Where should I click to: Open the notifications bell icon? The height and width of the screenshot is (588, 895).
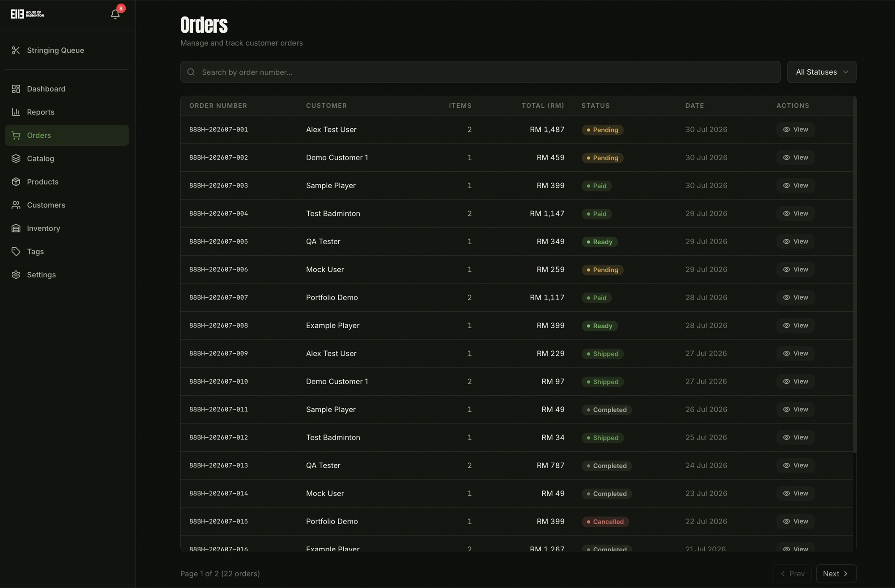point(115,14)
